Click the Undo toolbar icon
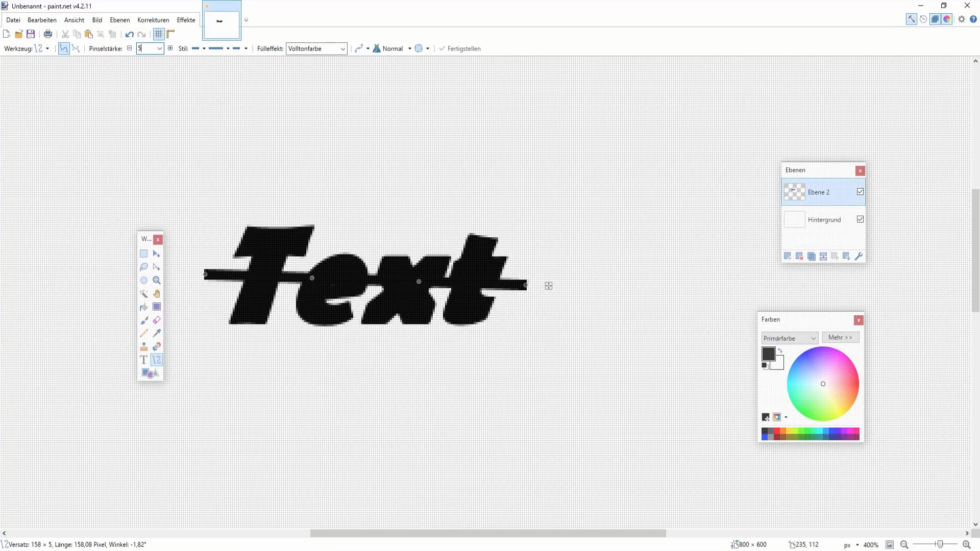Image resolution: width=980 pixels, height=551 pixels. tap(129, 35)
